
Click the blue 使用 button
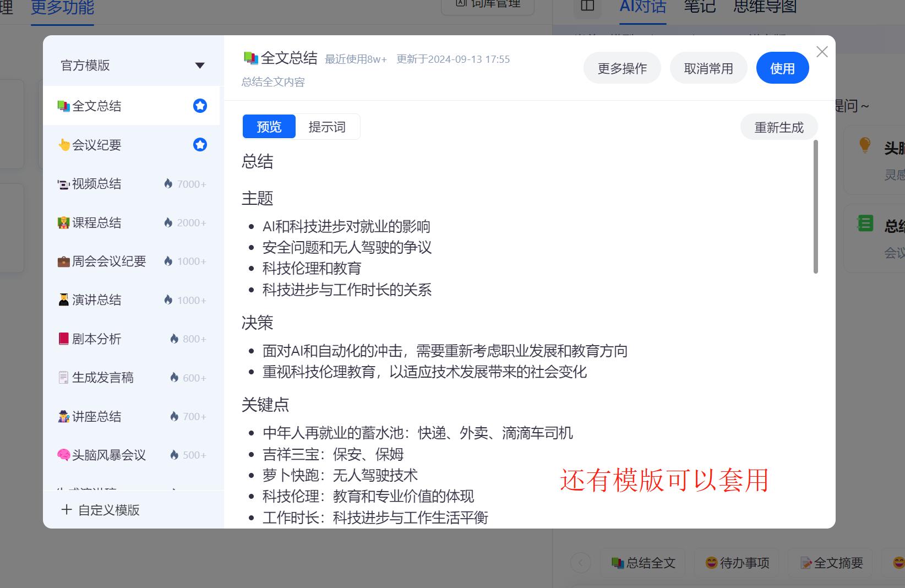(782, 67)
